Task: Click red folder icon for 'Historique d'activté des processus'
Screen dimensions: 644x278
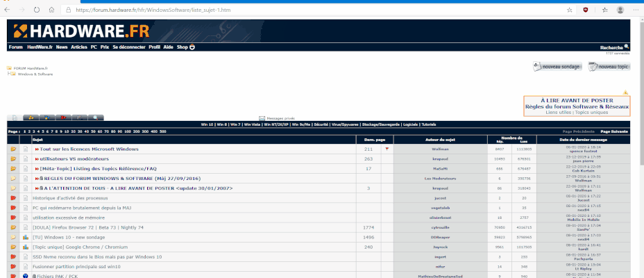Action: pos(13,198)
